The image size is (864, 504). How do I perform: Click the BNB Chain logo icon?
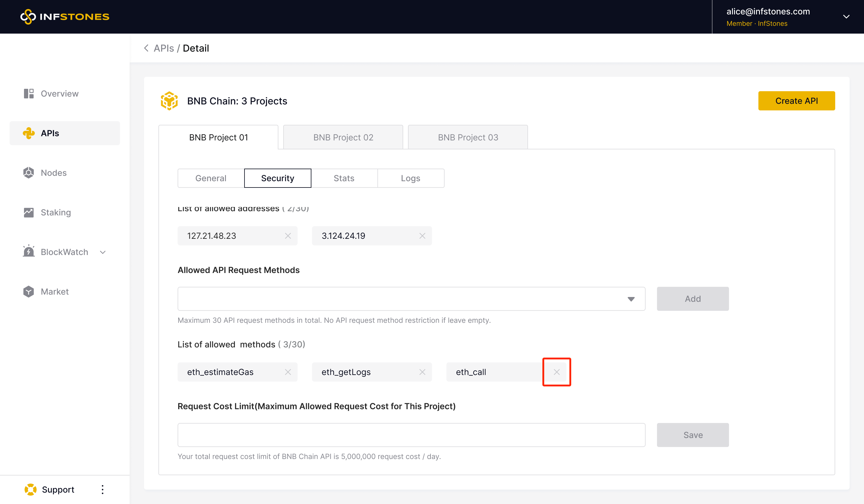pos(169,101)
